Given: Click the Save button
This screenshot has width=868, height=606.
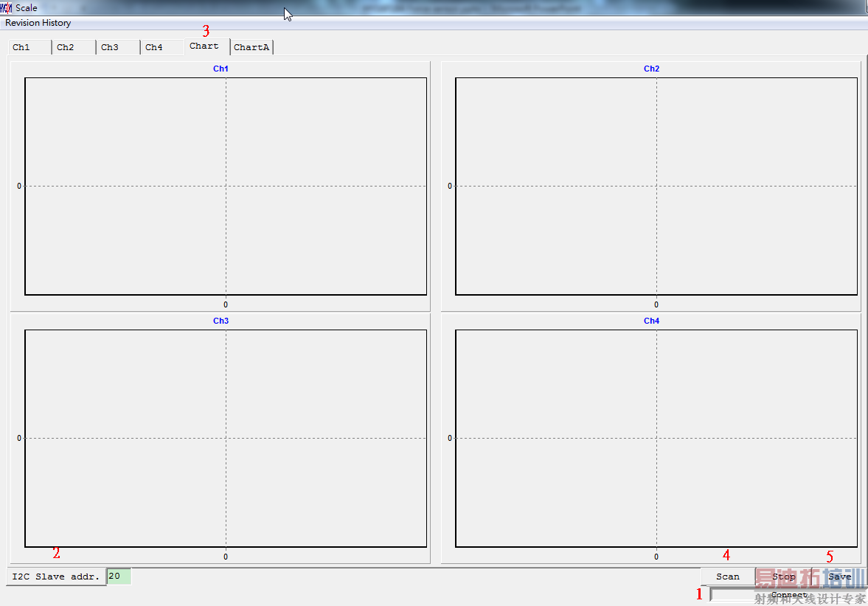Looking at the screenshot, I should click(x=840, y=576).
